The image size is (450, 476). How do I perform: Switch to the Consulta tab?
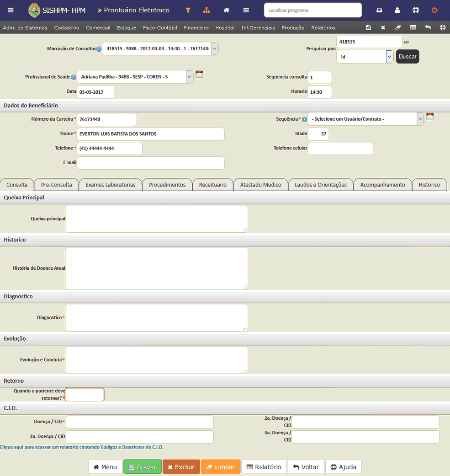[17, 185]
